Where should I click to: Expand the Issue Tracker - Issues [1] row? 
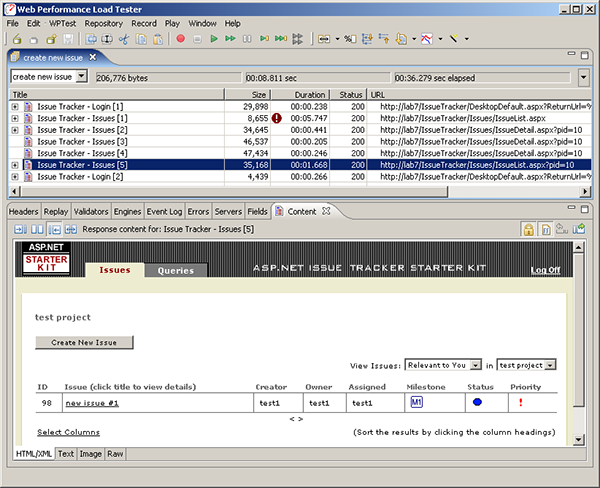coord(15,119)
